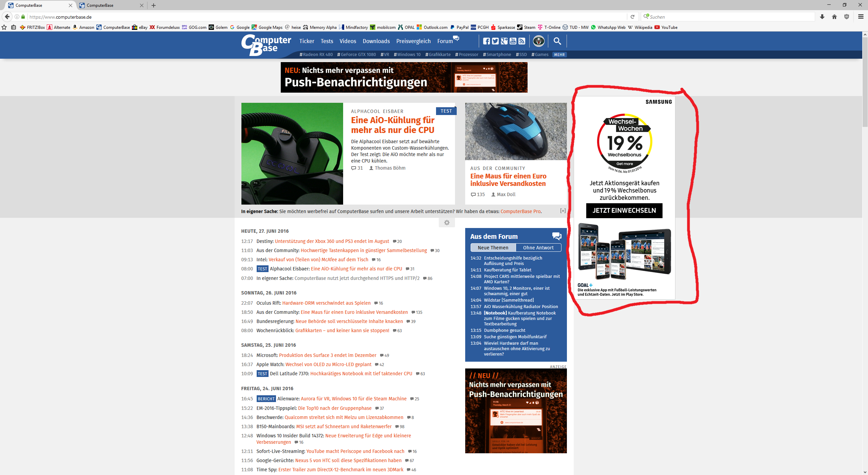Open the Google+ icon in header
Screen dimensions: 868x475
pyautogui.click(x=504, y=41)
